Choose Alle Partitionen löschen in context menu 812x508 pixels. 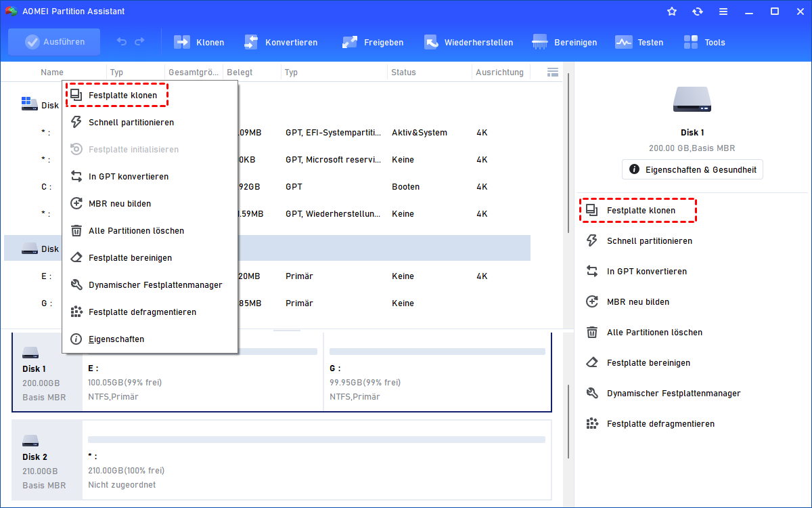click(x=150, y=231)
